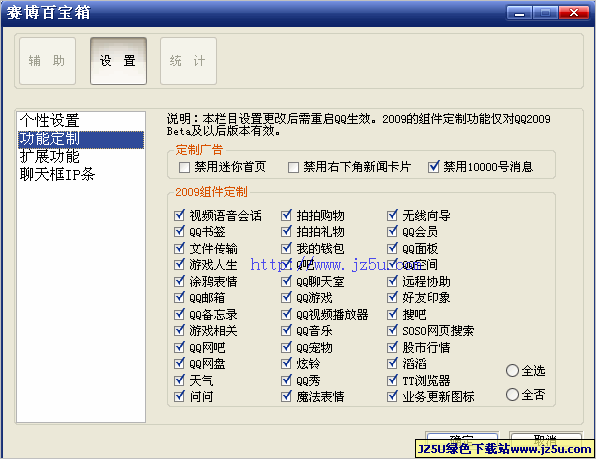This screenshot has width=596, height=459.
Task: Toggle QQ邮箱 checkbox
Action: tap(179, 298)
